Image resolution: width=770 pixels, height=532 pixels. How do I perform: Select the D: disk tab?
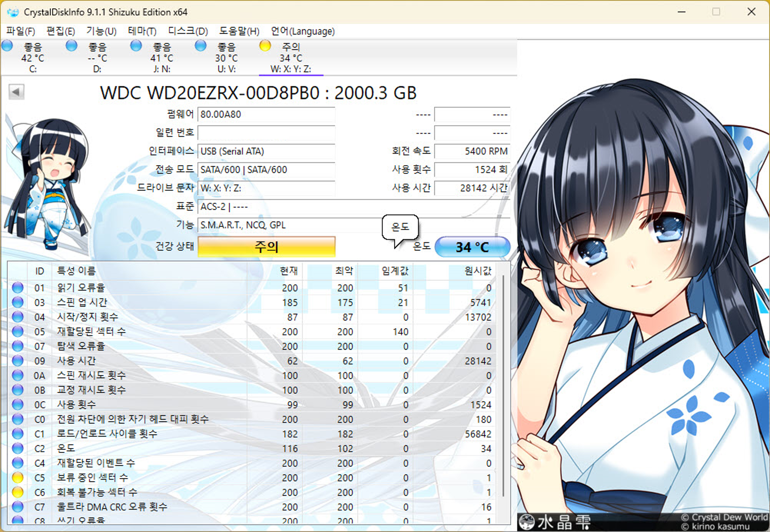coord(97,57)
